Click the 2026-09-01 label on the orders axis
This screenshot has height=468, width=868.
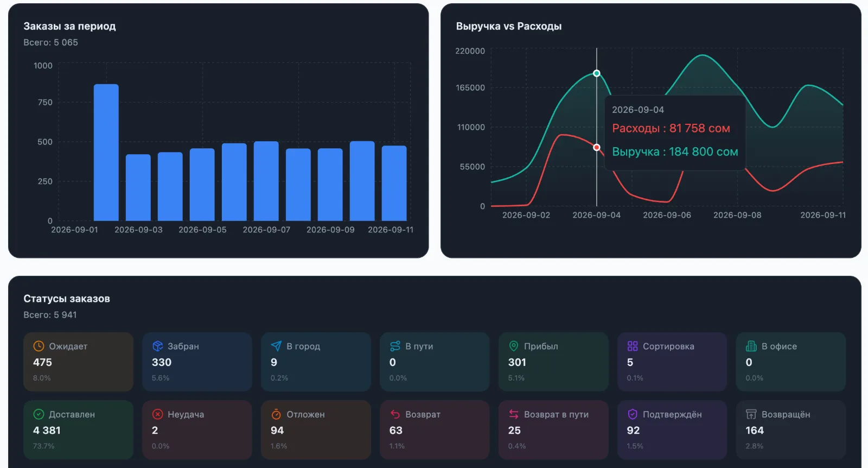point(74,230)
